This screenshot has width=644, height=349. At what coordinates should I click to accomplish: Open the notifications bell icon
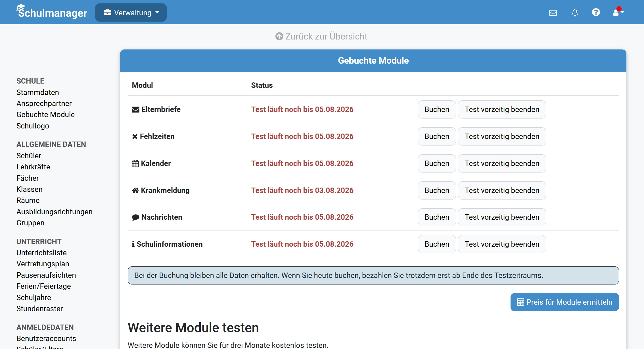click(x=575, y=13)
